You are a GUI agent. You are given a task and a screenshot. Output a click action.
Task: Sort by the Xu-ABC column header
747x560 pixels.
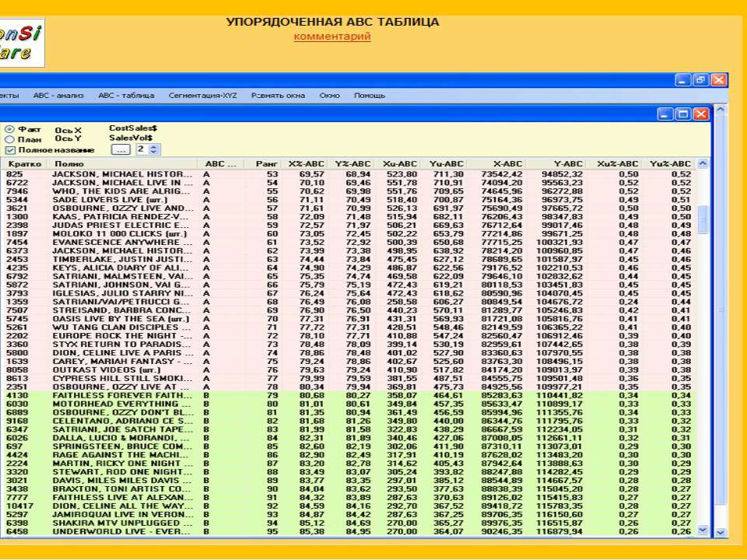(398, 164)
